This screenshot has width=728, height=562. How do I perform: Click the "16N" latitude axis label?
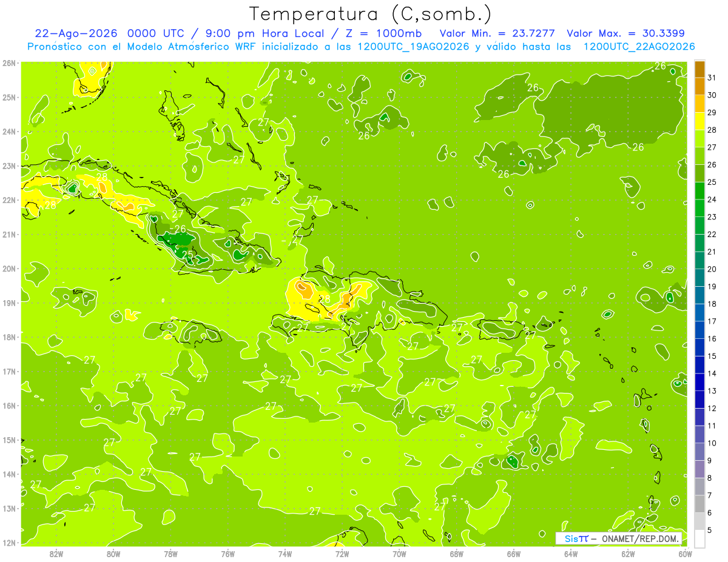pos(9,406)
